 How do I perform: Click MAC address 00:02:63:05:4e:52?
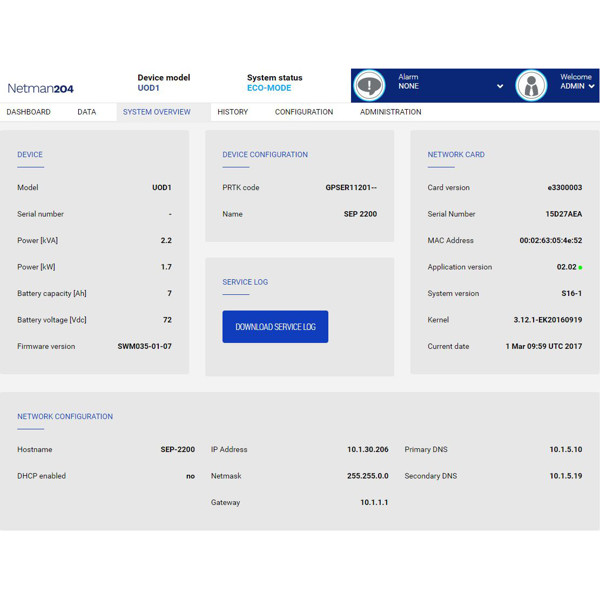(551, 240)
